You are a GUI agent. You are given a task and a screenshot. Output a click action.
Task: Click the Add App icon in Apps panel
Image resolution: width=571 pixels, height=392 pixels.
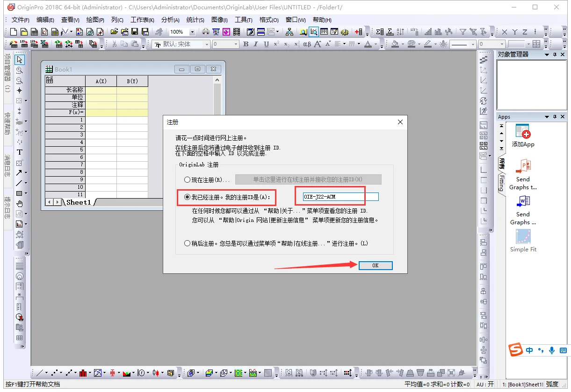[522, 132]
